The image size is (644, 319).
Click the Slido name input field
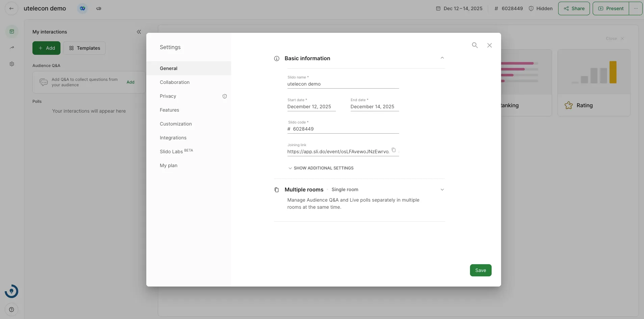(x=343, y=84)
